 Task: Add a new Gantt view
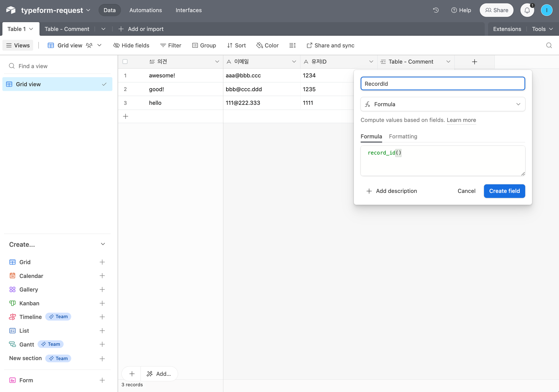(x=102, y=344)
